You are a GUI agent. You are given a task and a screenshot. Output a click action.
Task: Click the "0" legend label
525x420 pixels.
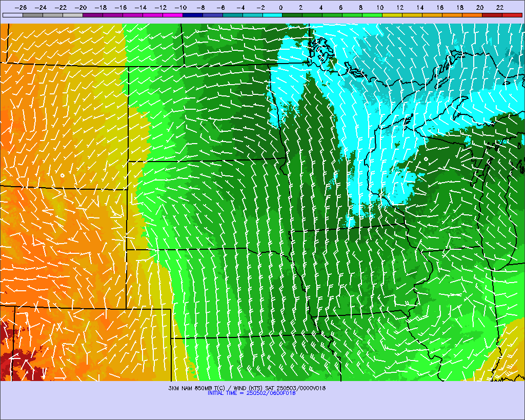[x=280, y=7]
